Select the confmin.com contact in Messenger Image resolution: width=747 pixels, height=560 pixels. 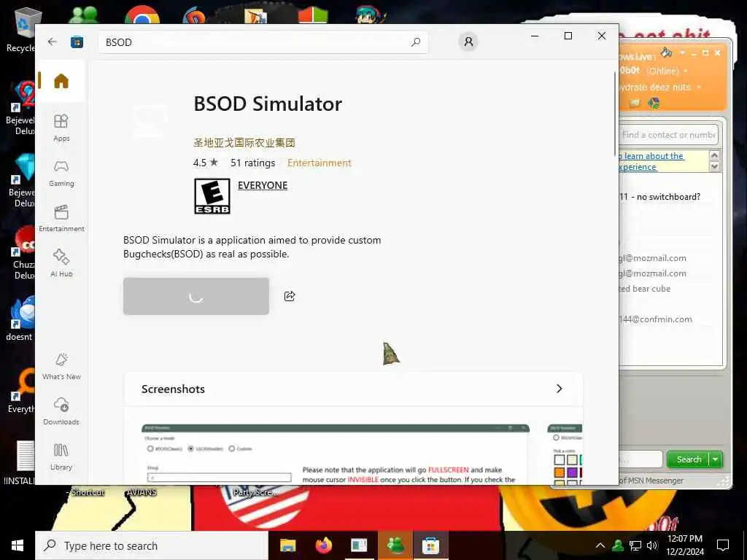pyautogui.click(x=656, y=319)
